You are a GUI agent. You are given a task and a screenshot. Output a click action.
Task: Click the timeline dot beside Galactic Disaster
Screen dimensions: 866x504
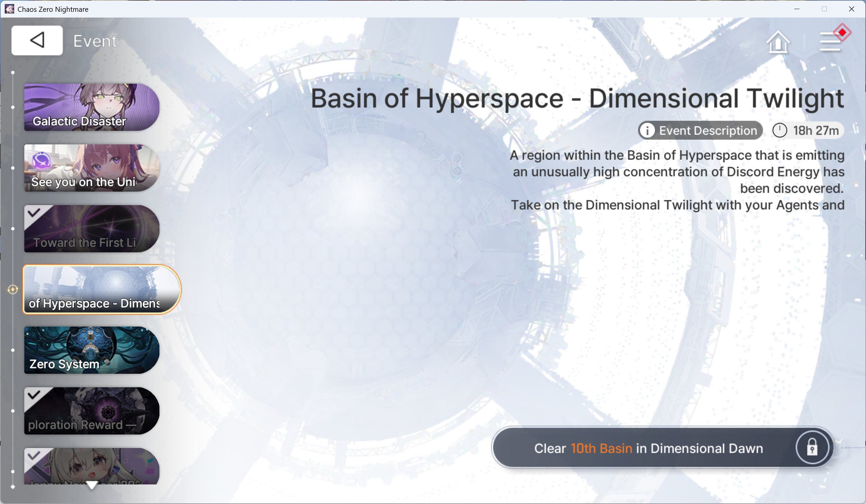[13, 107]
